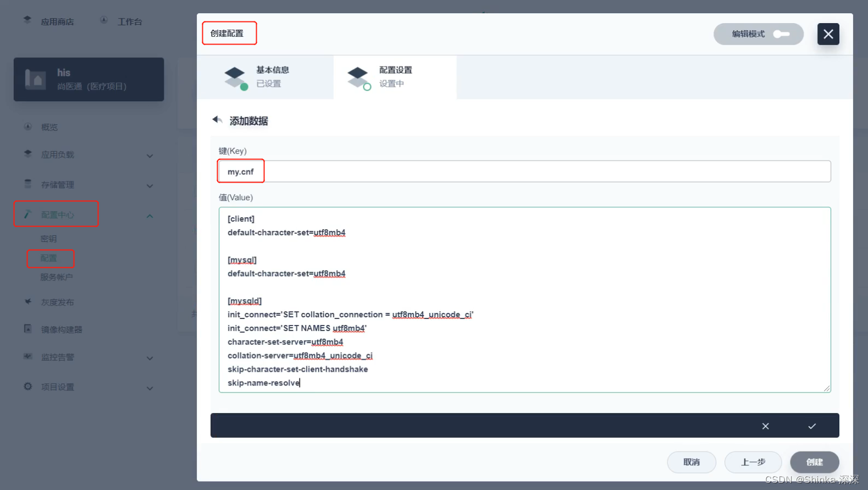
Task: Open the 服务帐户 submenu item
Action: click(x=56, y=277)
